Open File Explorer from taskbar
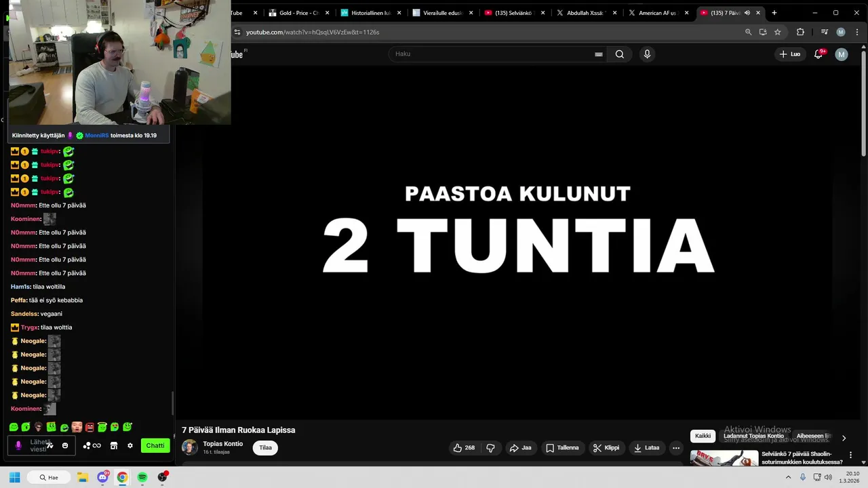Viewport: 868px width, 488px height. point(83,477)
